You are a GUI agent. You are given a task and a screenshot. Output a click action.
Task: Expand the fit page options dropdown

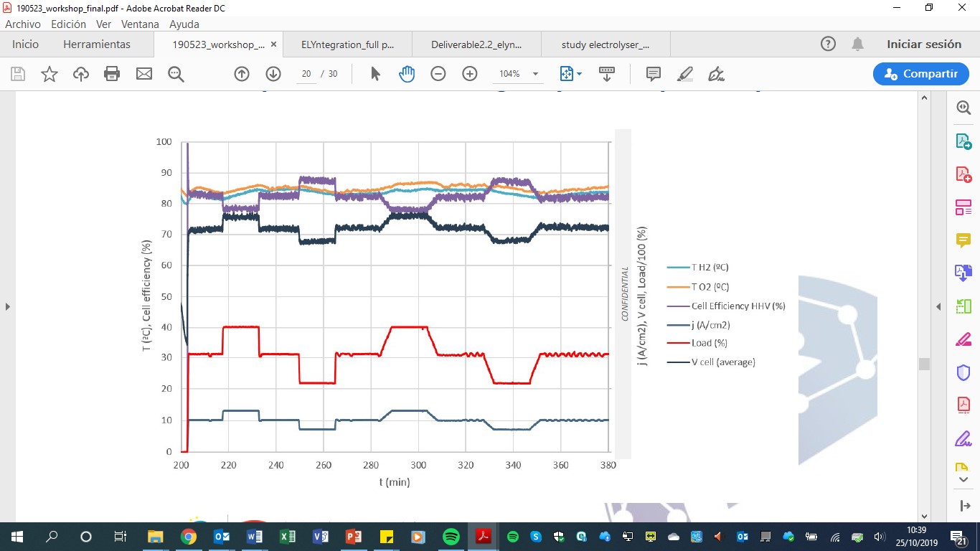pos(580,74)
